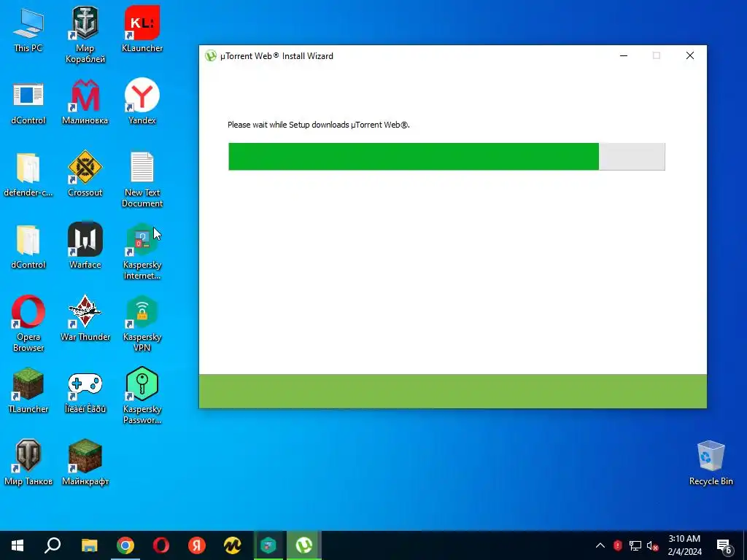Open the Recycle Bin
Screen dimensions: 747x560
(x=711, y=463)
